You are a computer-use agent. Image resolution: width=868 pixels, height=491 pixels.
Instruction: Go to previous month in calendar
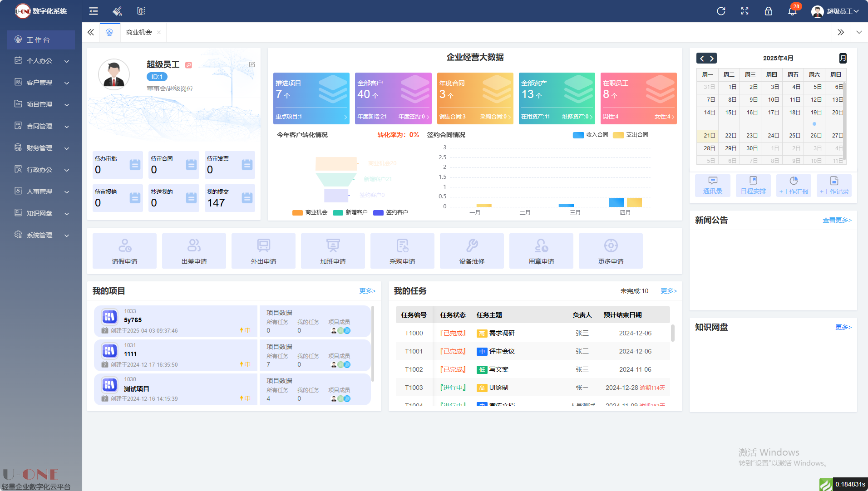click(702, 58)
